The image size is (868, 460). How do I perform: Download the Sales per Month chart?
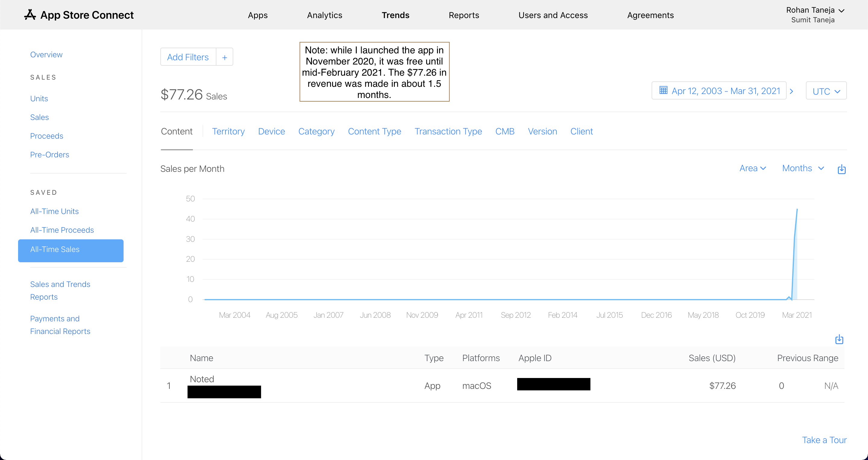point(841,169)
